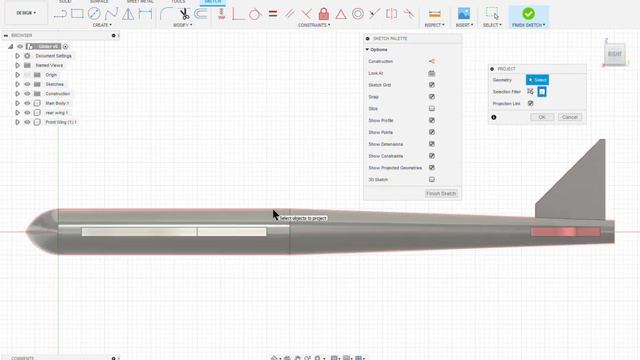Hide Main Body component via eye icon
Image resolution: width=640 pixels, height=360 pixels.
pyautogui.click(x=27, y=103)
